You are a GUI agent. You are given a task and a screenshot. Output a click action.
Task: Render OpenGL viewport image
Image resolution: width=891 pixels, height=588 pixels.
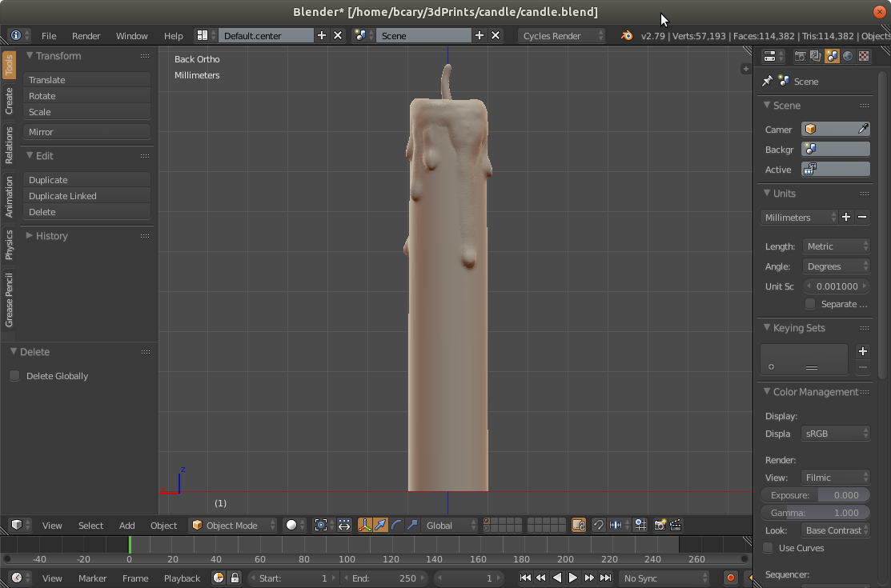(660, 525)
